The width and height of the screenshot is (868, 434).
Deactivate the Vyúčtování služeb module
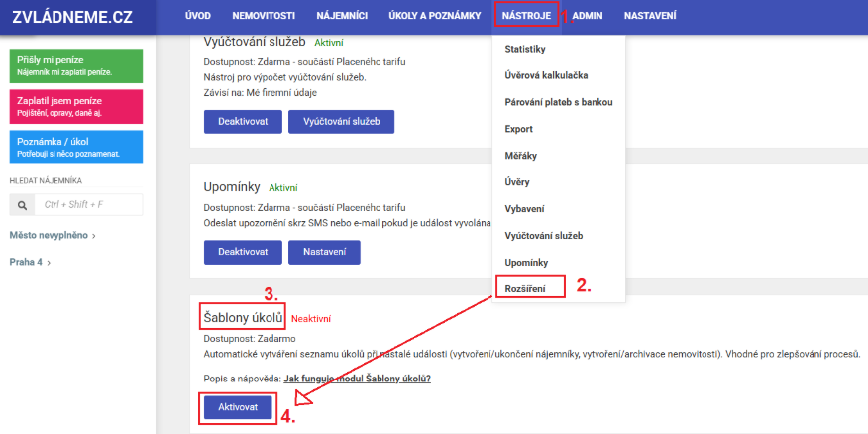coord(242,121)
